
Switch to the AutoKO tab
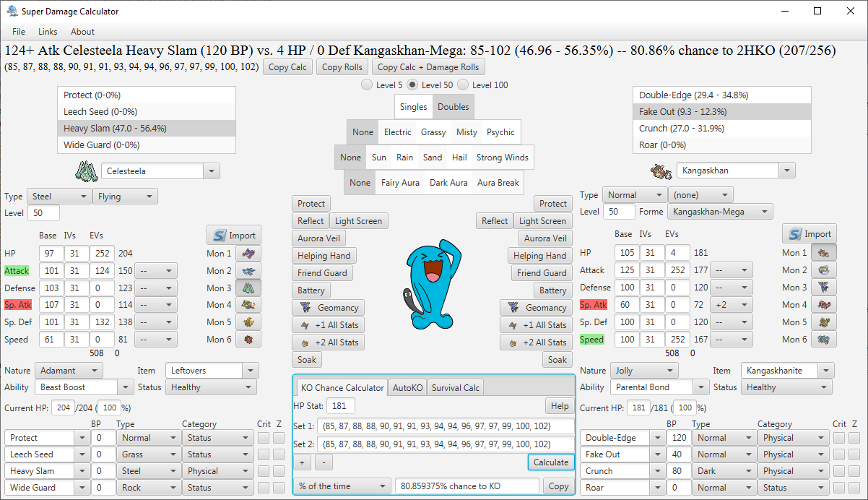(x=407, y=388)
